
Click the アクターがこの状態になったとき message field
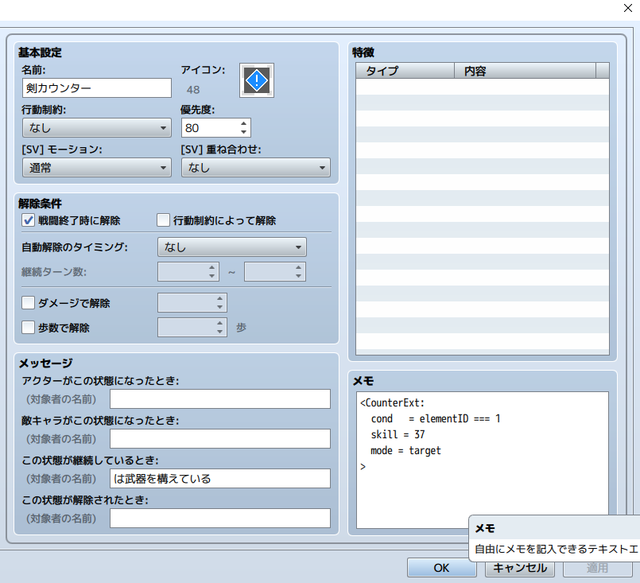(x=220, y=399)
